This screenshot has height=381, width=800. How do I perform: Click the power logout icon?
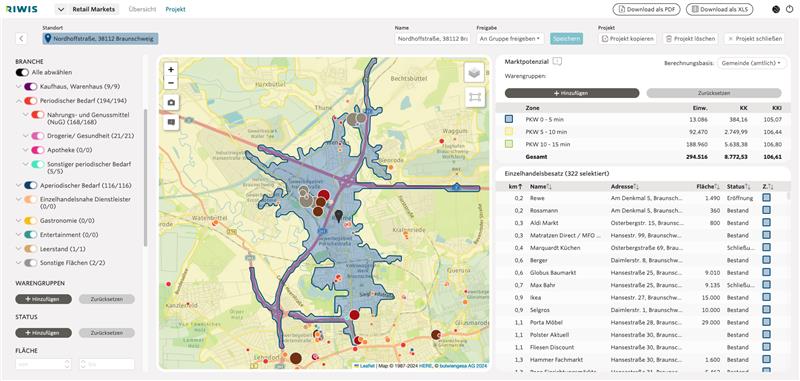(790, 9)
